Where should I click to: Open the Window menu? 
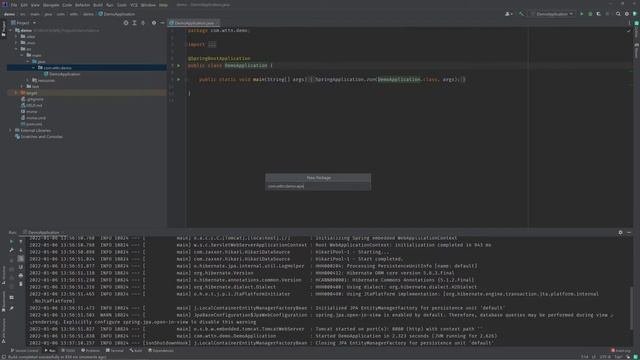(148, 5)
